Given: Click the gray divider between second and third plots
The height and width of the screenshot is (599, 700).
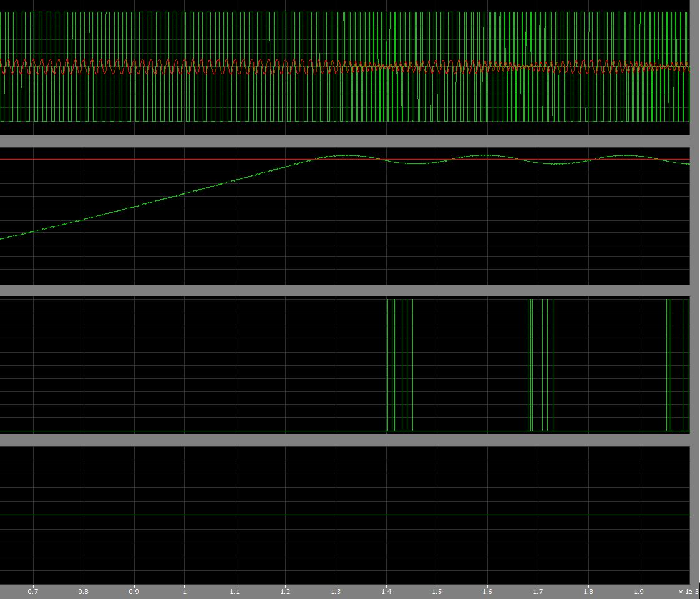Looking at the screenshot, I should tap(343, 290).
